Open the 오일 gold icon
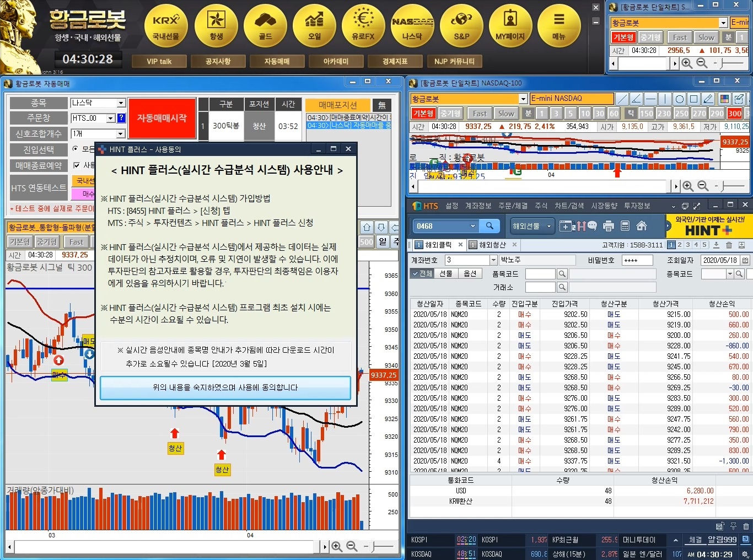This screenshot has width=753, height=560. pyautogui.click(x=314, y=26)
